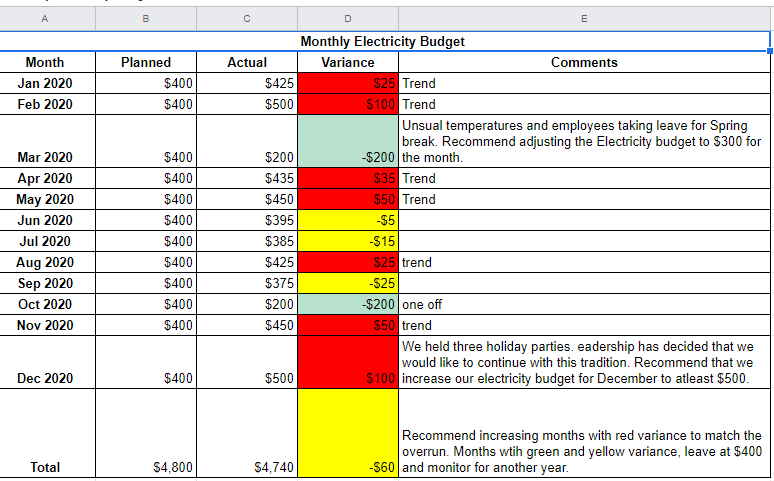Screen dimensions: 774x481
Task: Select the yellow -$5 variance cell
Action: [x=348, y=220]
